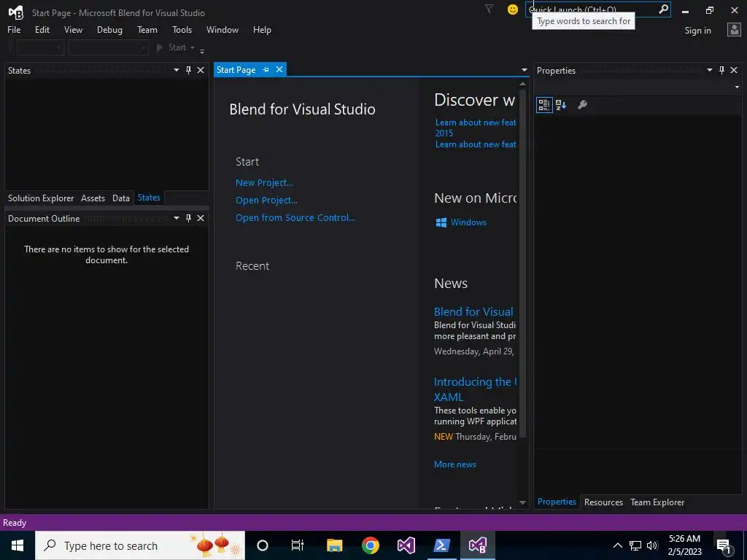Toggle auto-hide pin on States panel

pyautogui.click(x=188, y=70)
